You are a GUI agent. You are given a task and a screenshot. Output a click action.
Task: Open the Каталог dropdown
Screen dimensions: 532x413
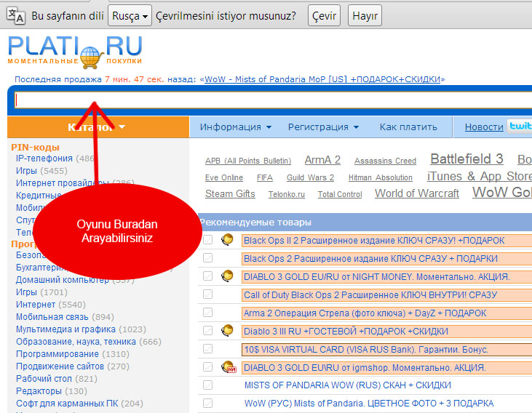98,127
